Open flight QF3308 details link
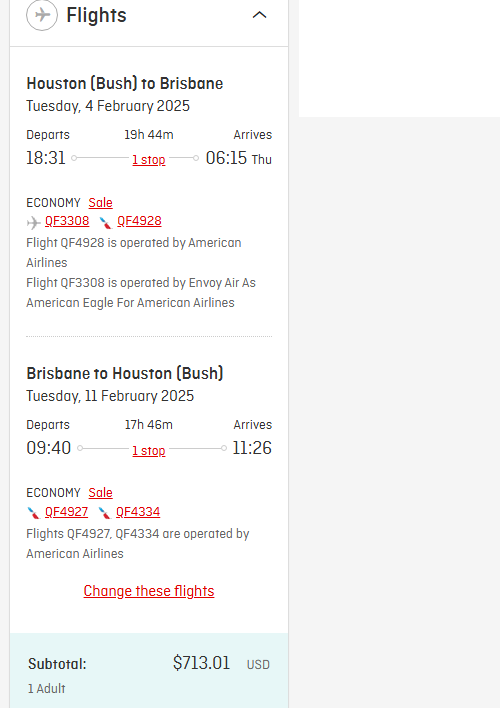Image resolution: width=500 pixels, height=708 pixels. [x=67, y=221]
